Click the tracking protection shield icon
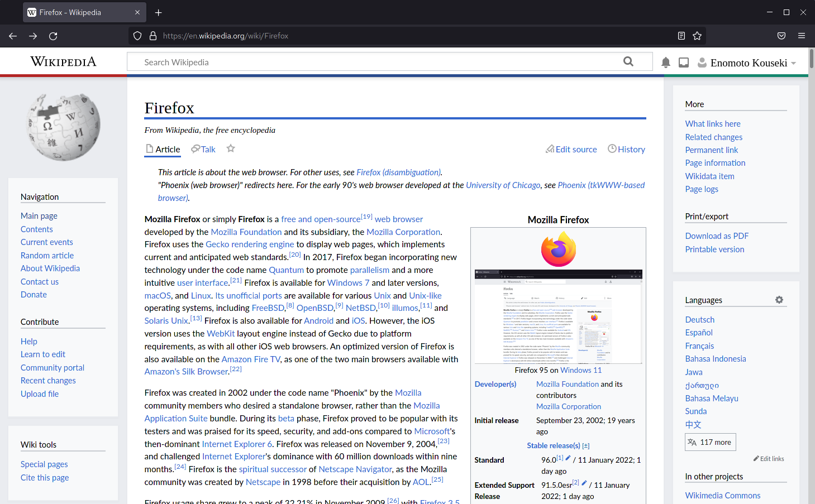 pos(137,36)
